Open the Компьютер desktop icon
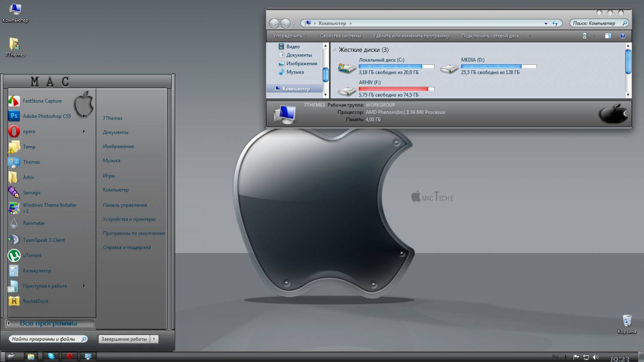 click(15, 13)
